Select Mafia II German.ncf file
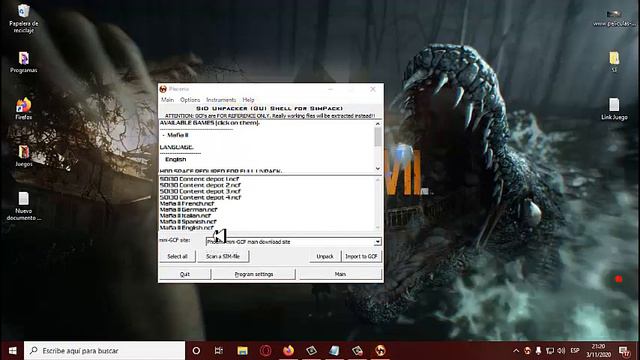The width and height of the screenshot is (640, 360). point(189,209)
